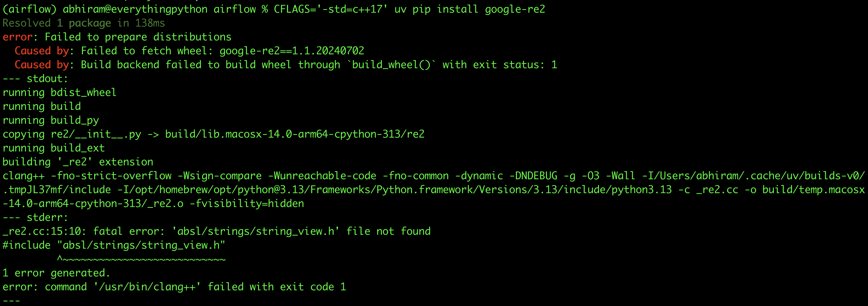The width and height of the screenshot is (868, 306).
Task: Click the "running build_py" output line
Action: 51,120
